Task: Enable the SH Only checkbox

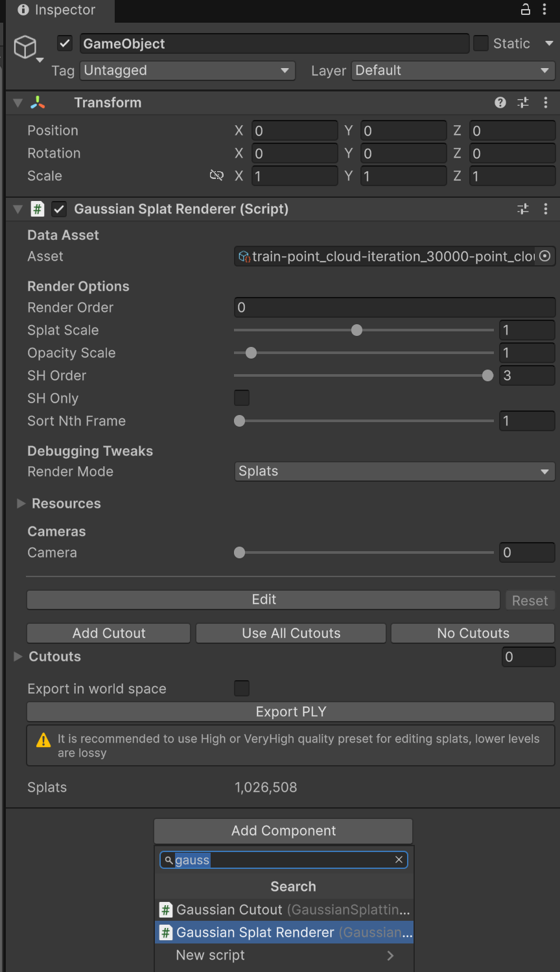Action: [x=242, y=398]
